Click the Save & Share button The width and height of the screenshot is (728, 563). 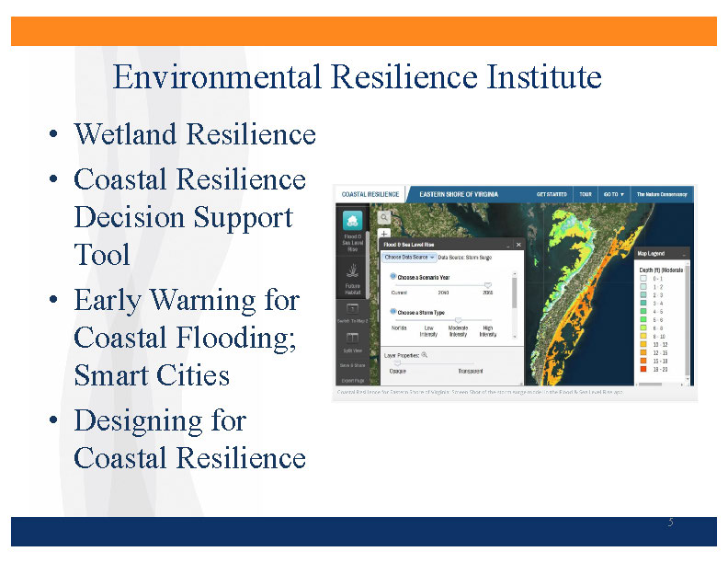(x=353, y=365)
